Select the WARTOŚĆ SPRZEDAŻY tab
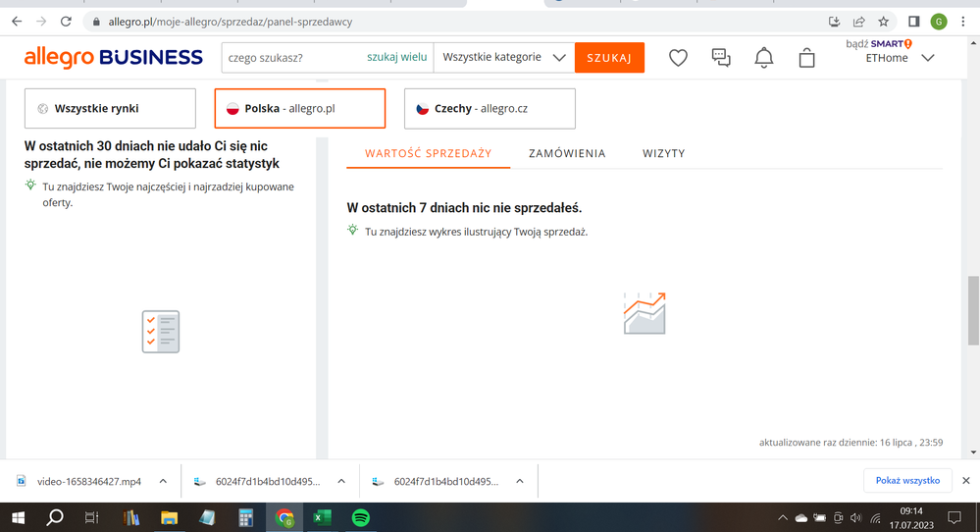The width and height of the screenshot is (980, 532). click(x=428, y=153)
